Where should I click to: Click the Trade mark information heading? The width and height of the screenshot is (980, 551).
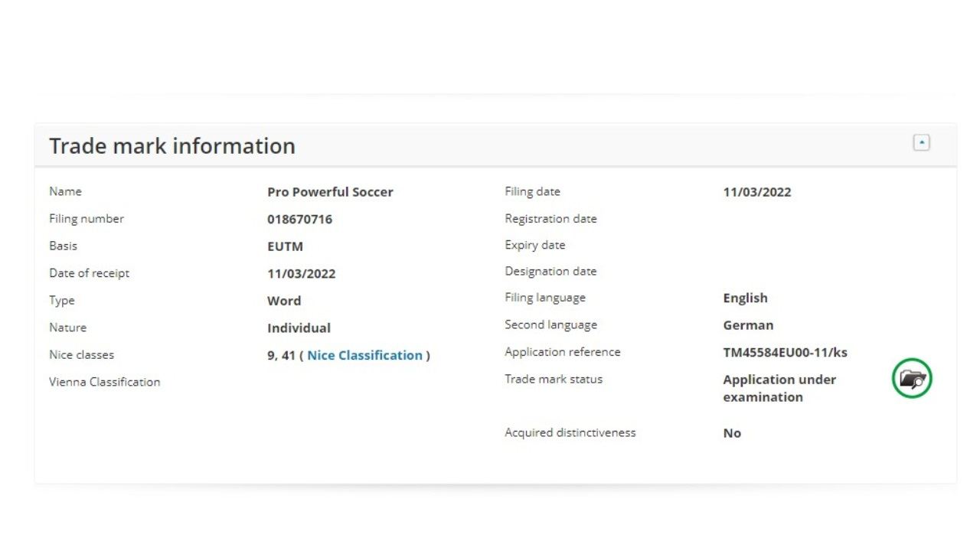(x=172, y=146)
